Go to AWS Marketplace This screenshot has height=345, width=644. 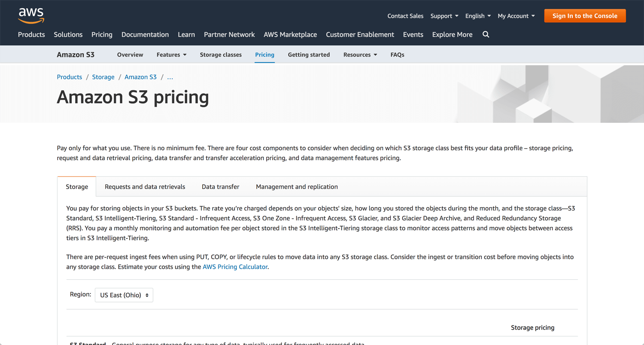coord(290,34)
